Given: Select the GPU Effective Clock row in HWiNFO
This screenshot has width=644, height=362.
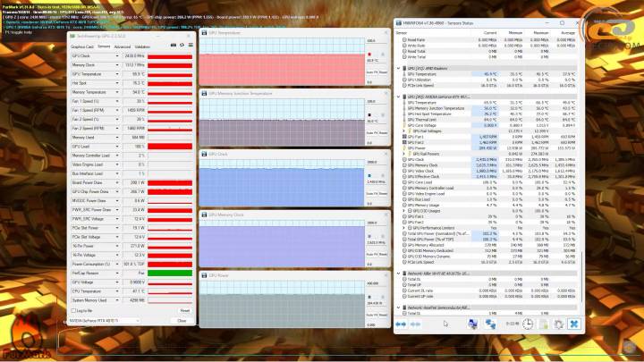Looking at the screenshot, I should click(489, 176).
